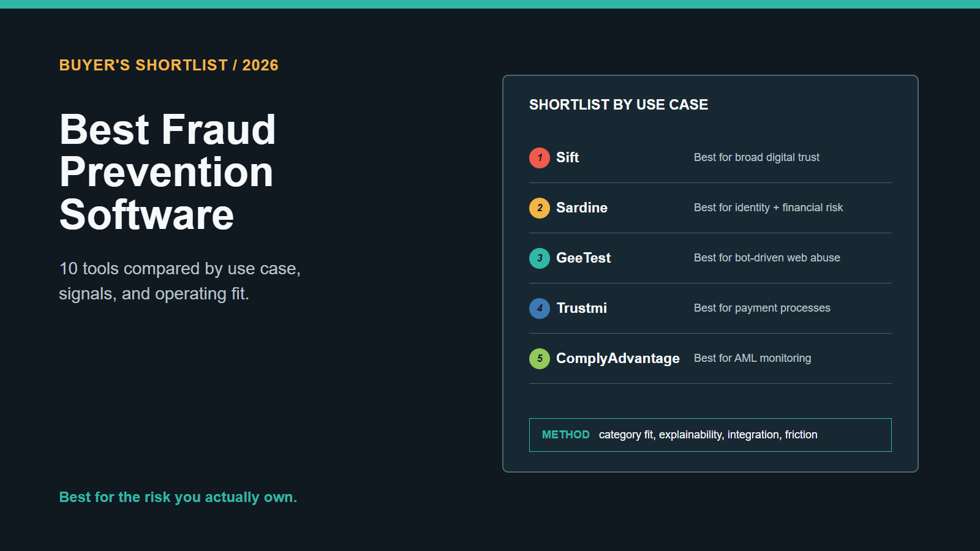Click 'Best for AML monitoring' description

(752, 358)
